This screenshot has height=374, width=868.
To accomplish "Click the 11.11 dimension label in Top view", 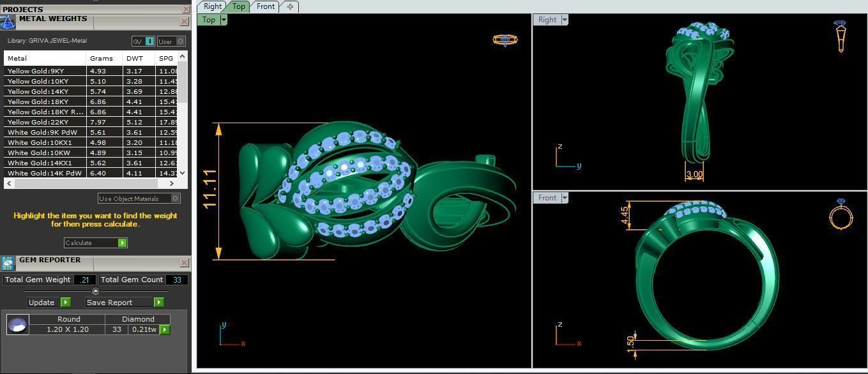I will tap(209, 188).
